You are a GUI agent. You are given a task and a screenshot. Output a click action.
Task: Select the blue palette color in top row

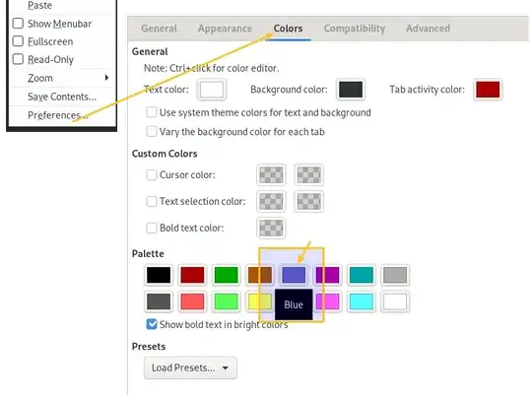click(294, 275)
